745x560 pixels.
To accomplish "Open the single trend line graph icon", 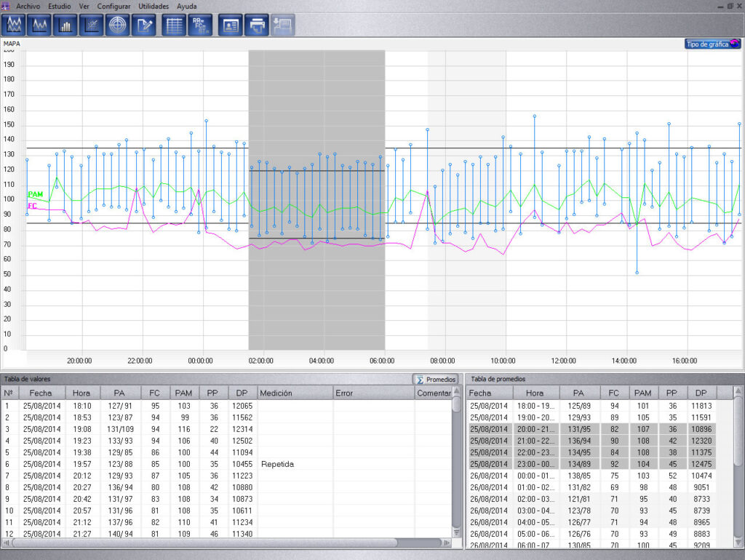I will pyautogui.click(x=39, y=25).
